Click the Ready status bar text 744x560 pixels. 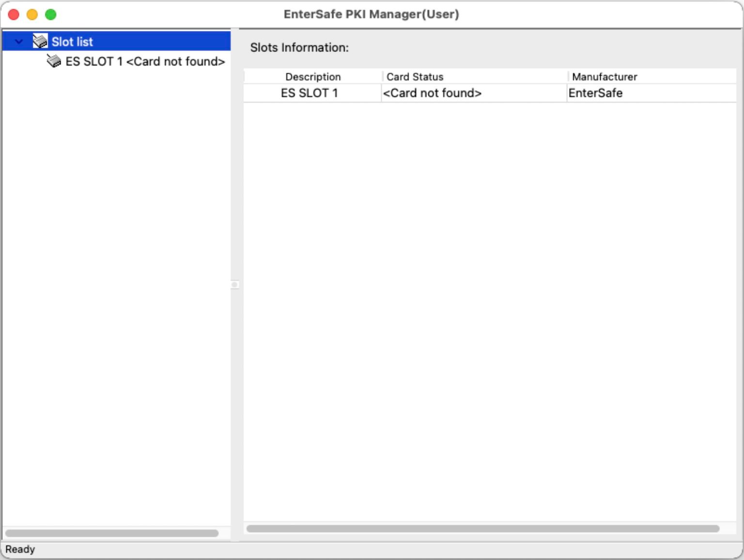20,549
